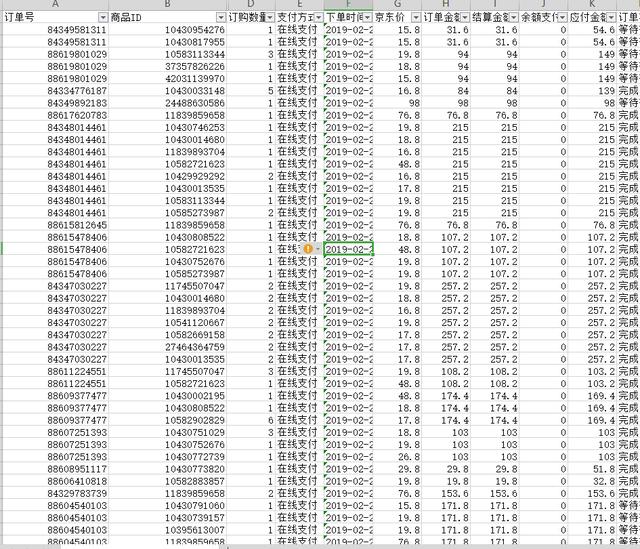Click the orange error warning indicator icon
The height and width of the screenshot is (549, 640).
308,249
